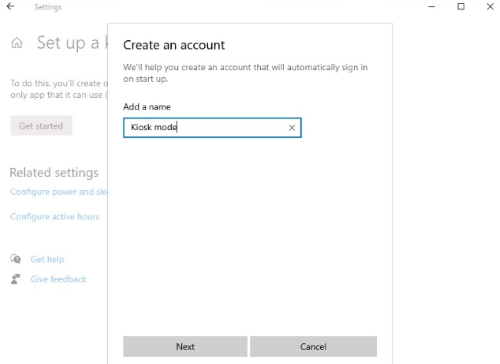Open the Settings home icon

click(x=17, y=43)
